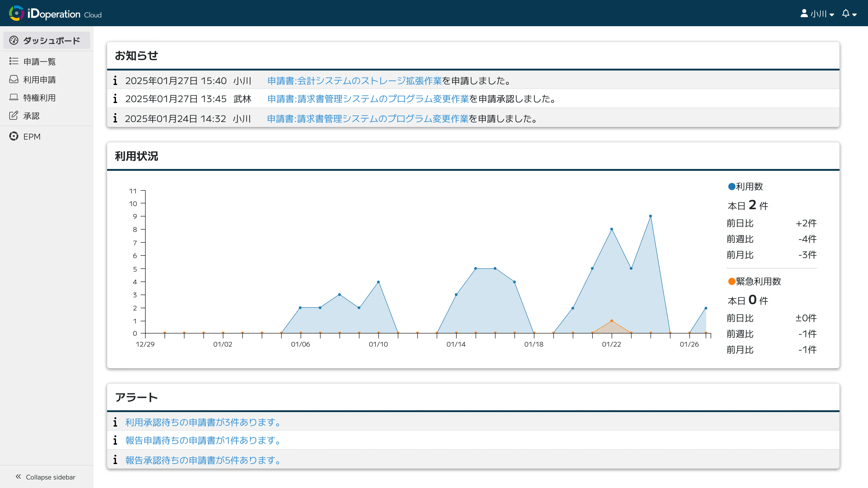Screen dimensions: 868x488
Task: Collapse sidebar using double-chevron control
Action: click(19, 476)
